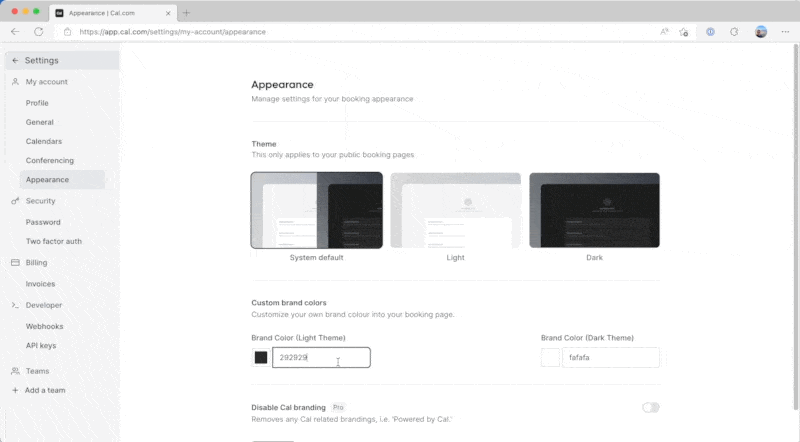Screen dimensions: 800x442
Task: Open the browser profile avatar
Action: click(761, 32)
